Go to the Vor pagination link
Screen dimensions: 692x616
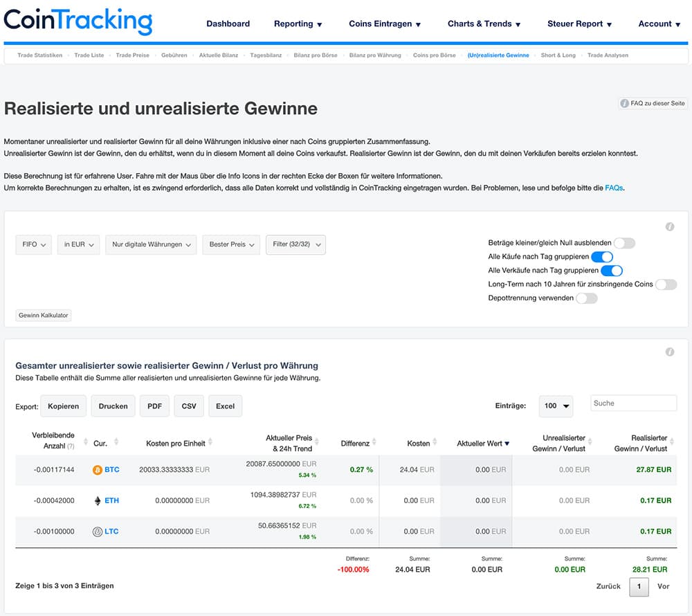click(x=664, y=586)
